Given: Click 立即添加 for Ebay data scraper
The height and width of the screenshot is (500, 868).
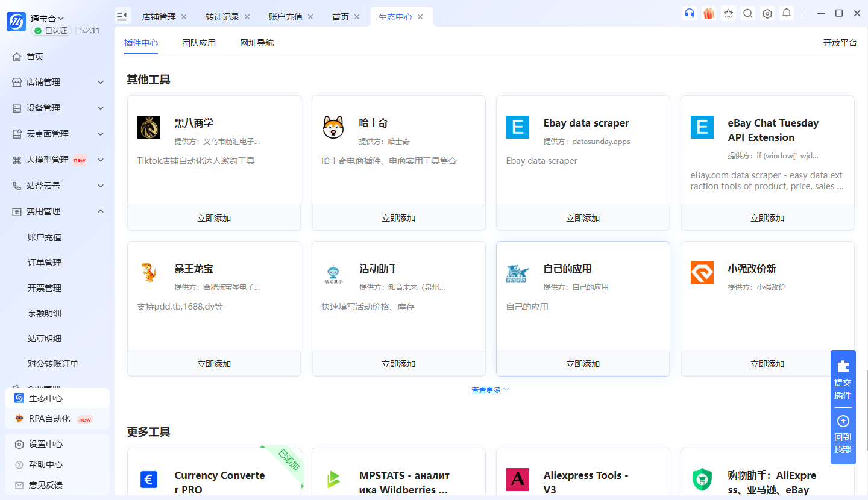Looking at the screenshot, I should coord(583,217).
